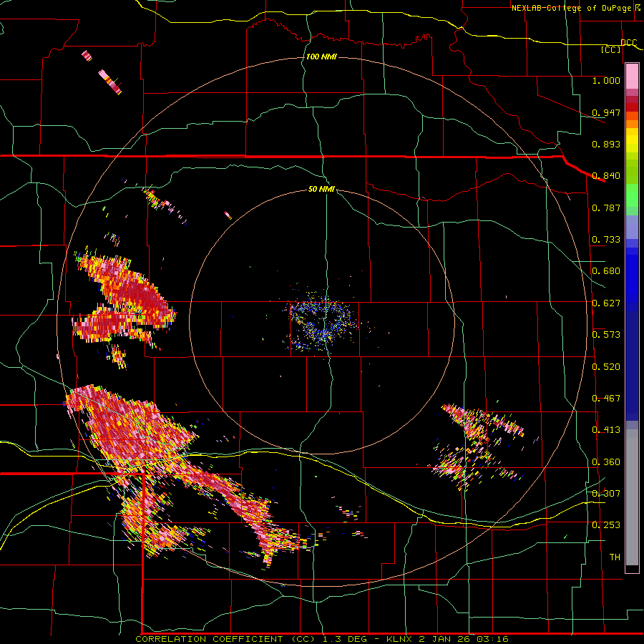This screenshot has width=644, height=644.
Task: Click the 0.893 scale value
Action: pyautogui.click(x=606, y=144)
